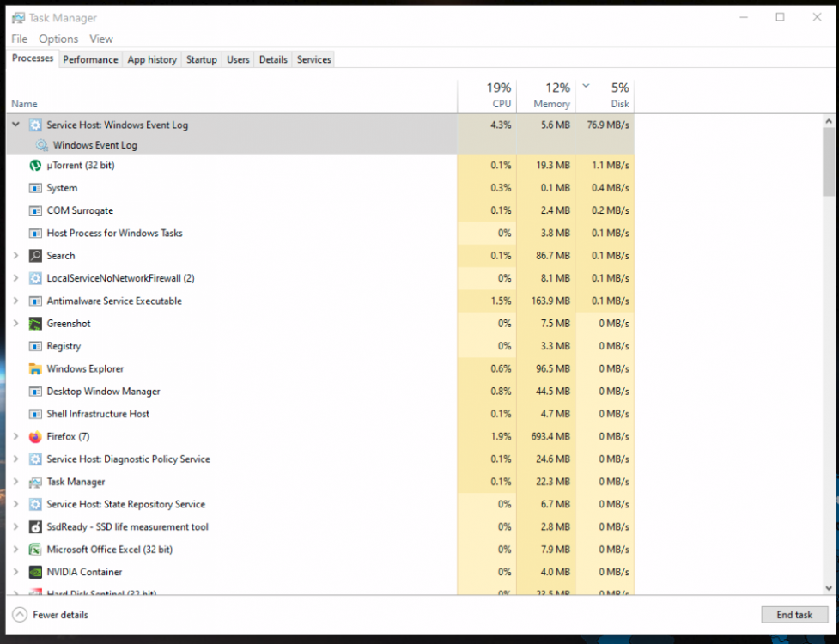
Task: Collapse Service Host: Windows Event Log group
Action: pos(16,125)
